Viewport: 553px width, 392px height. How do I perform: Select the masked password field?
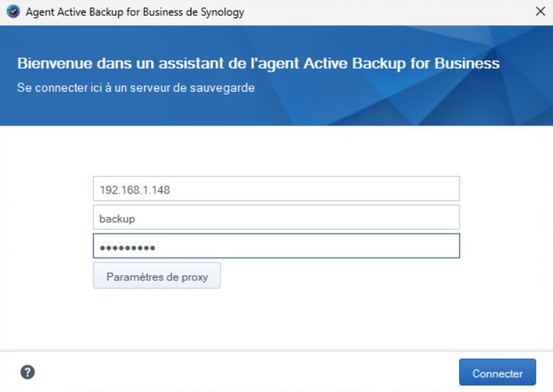point(276,247)
